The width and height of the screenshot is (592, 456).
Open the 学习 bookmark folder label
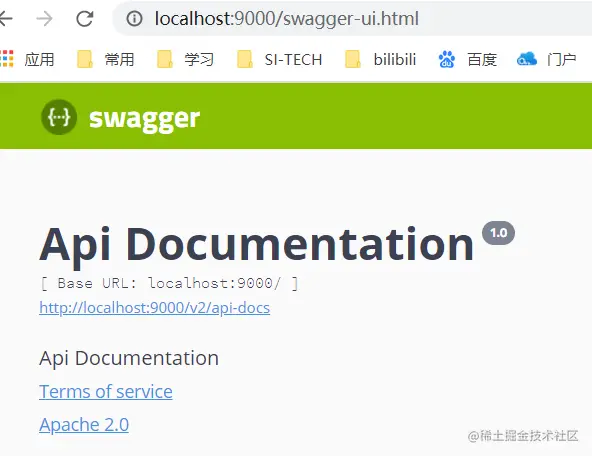(x=199, y=60)
